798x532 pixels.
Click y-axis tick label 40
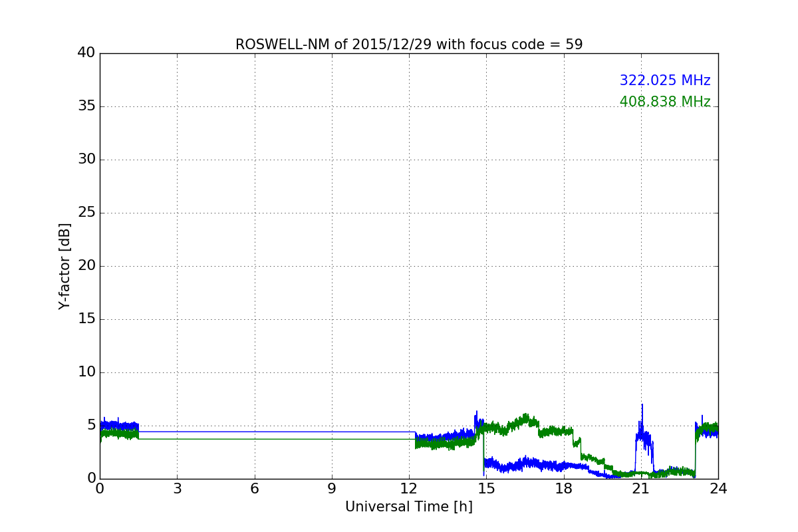86,53
